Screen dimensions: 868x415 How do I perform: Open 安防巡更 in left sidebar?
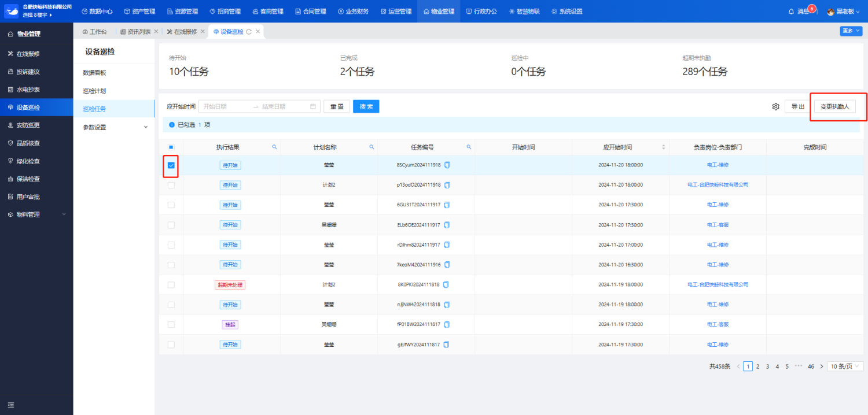coord(28,125)
